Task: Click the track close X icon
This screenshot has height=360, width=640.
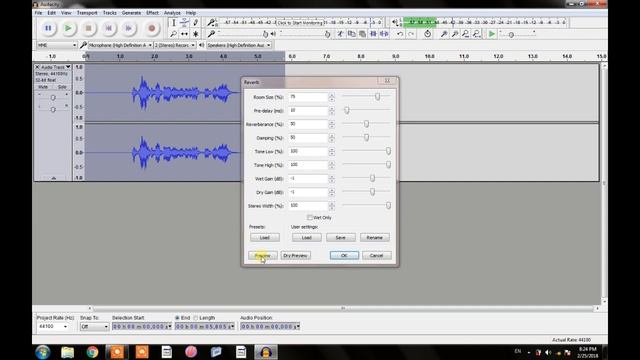Action: tap(37, 67)
